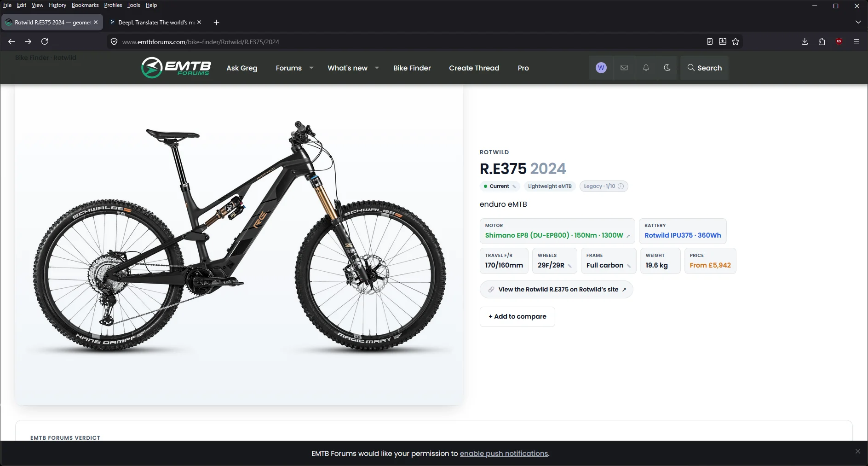Go back to the previous page
The image size is (868, 466).
coord(11,41)
